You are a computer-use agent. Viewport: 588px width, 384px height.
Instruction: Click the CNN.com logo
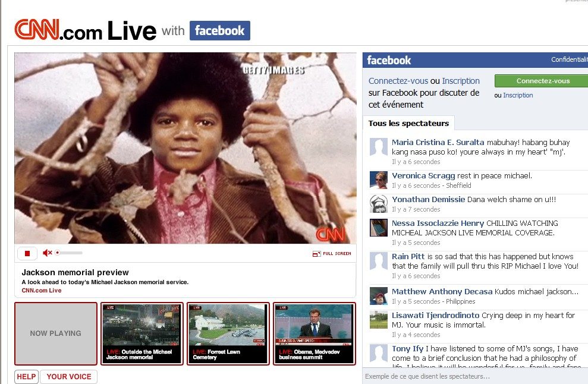[x=58, y=30]
